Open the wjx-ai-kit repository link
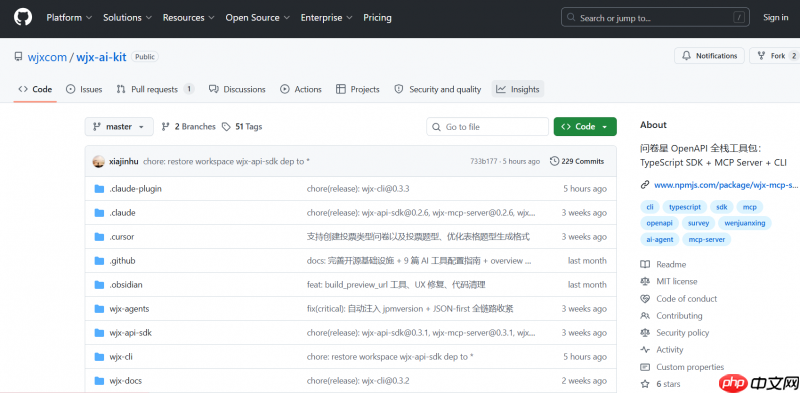The image size is (800, 393). coord(101,57)
